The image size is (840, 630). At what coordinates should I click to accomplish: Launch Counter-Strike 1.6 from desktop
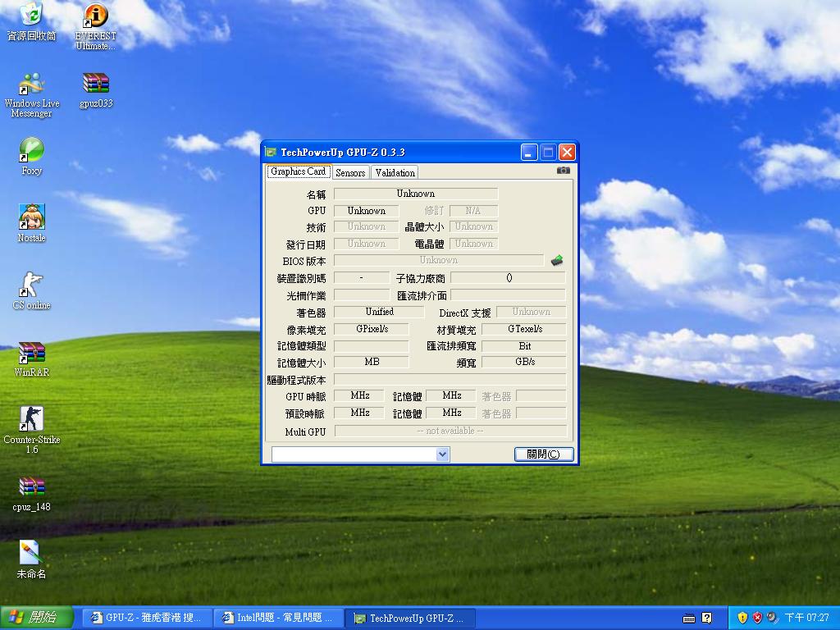pyautogui.click(x=31, y=419)
